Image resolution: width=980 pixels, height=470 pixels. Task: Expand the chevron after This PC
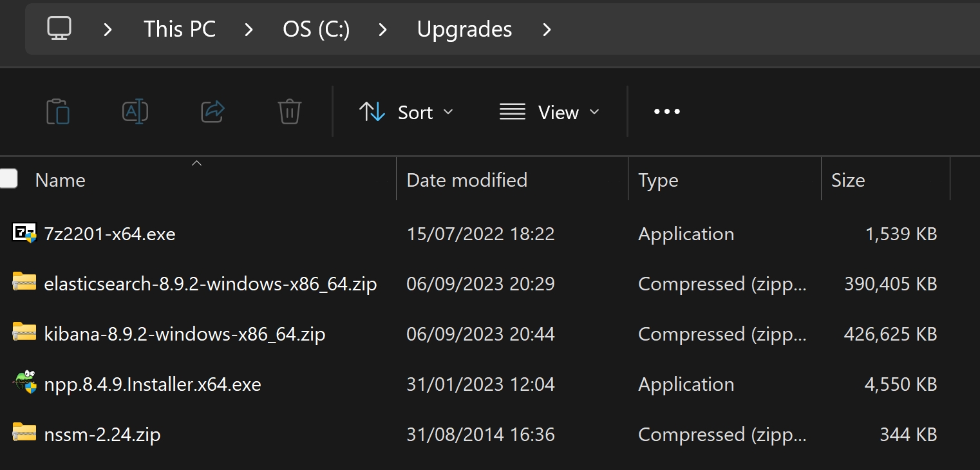coord(249,30)
